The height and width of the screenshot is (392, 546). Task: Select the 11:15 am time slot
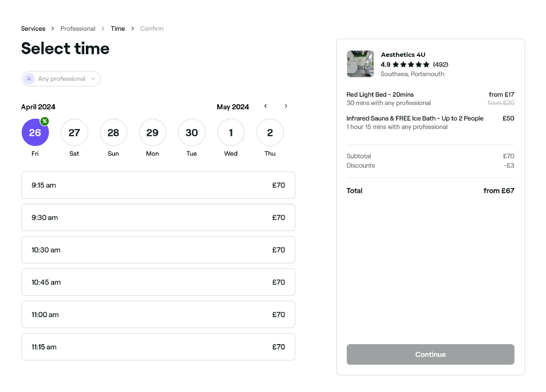tap(158, 347)
